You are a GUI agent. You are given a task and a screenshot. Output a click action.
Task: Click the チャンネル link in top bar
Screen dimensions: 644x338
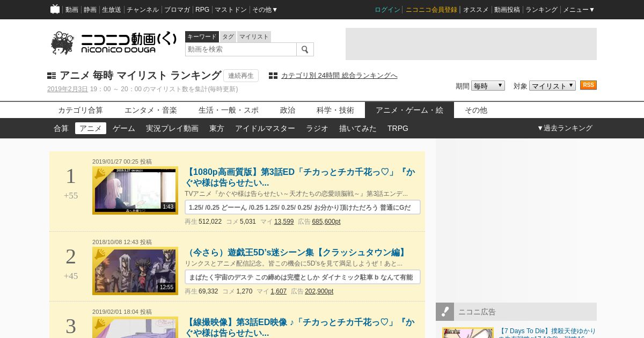143,10
